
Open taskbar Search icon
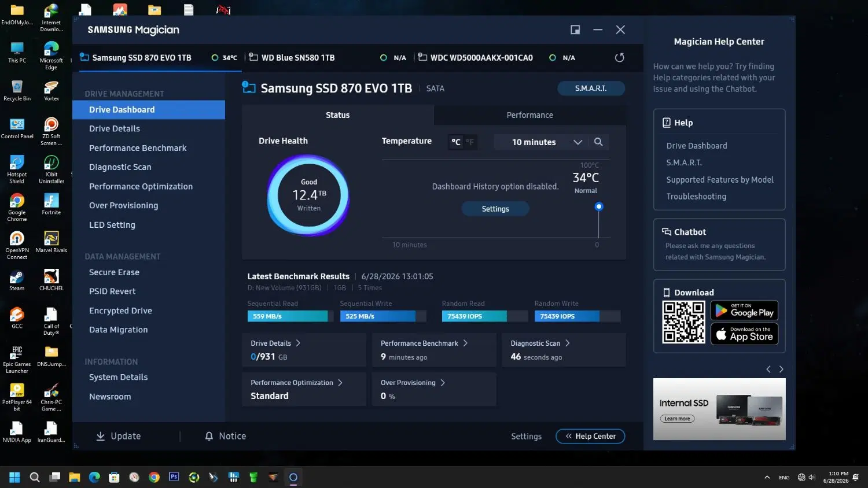35,477
